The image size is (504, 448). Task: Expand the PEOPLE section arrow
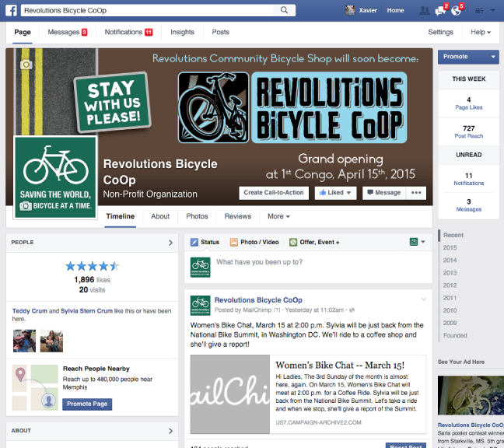[x=170, y=243]
